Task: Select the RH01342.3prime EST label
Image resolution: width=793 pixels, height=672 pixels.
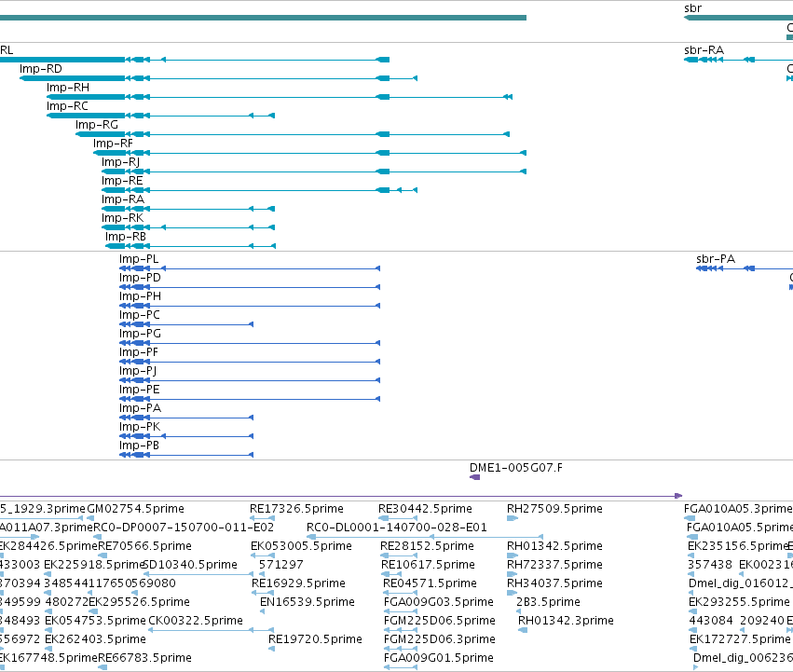Action: [566, 621]
